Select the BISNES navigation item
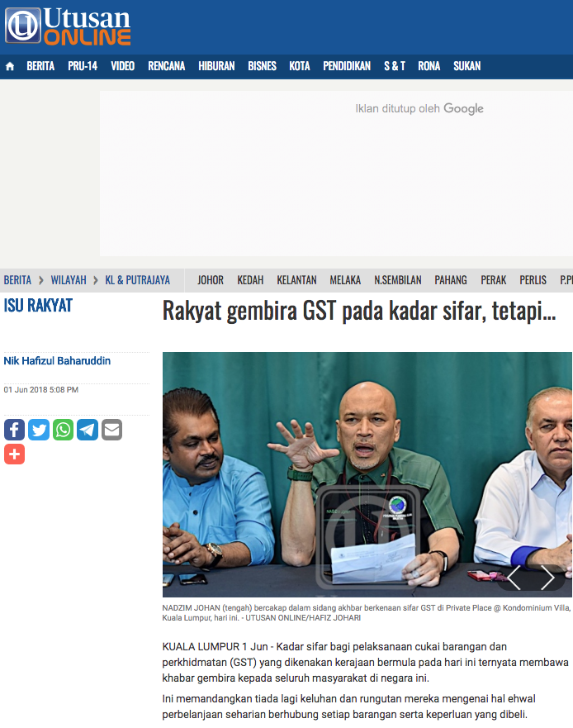This screenshot has height=728, width=573. (x=262, y=66)
